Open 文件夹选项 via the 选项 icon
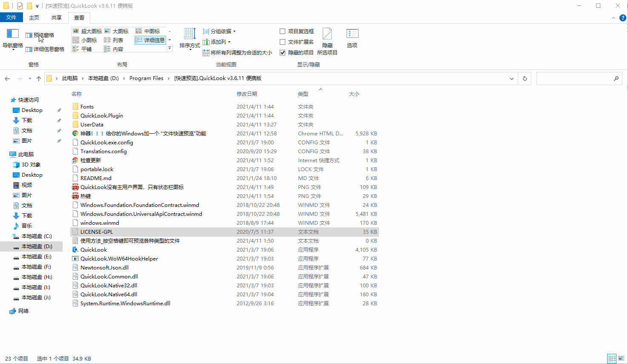This screenshot has height=364, width=628. point(352,38)
